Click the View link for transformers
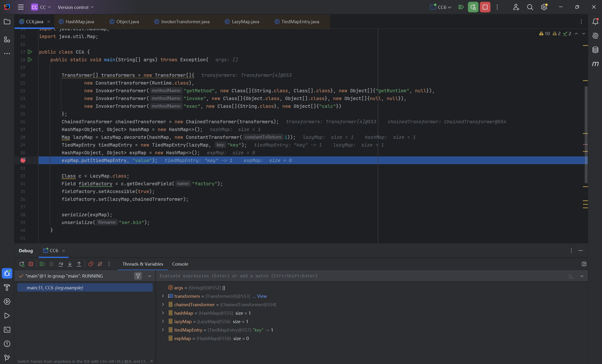 coord(262,296)
